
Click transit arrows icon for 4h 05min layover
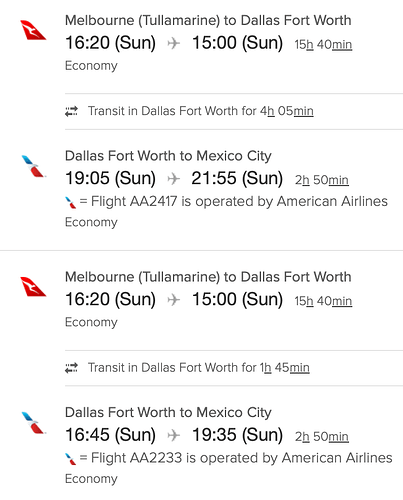[x=71, y=111]
